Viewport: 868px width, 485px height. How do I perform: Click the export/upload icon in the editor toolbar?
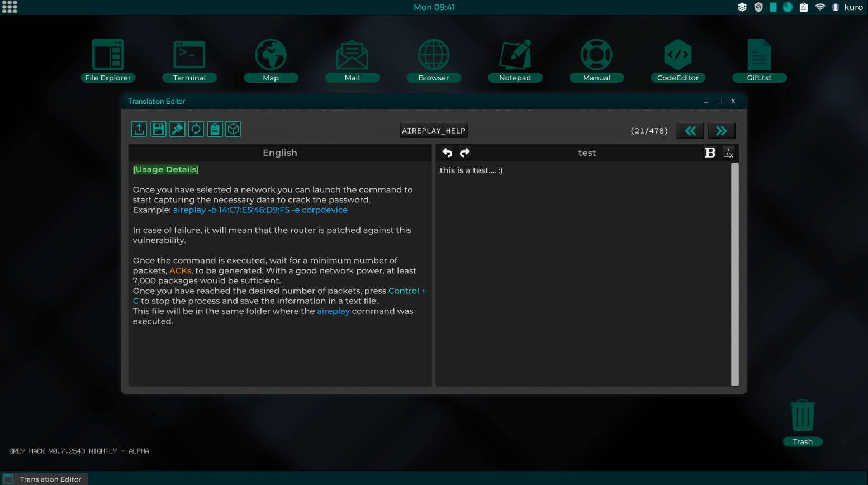pyautogui.click(x=139, y=130)
